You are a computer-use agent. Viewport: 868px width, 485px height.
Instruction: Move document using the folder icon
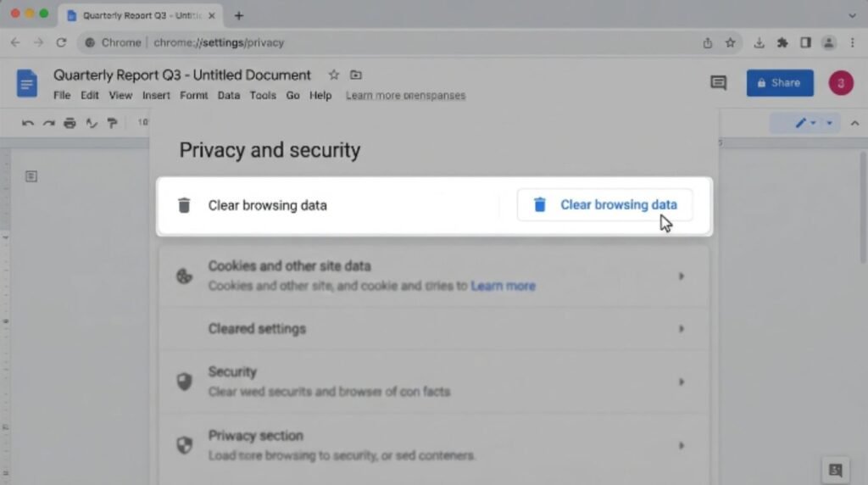(x=356, y=75)
